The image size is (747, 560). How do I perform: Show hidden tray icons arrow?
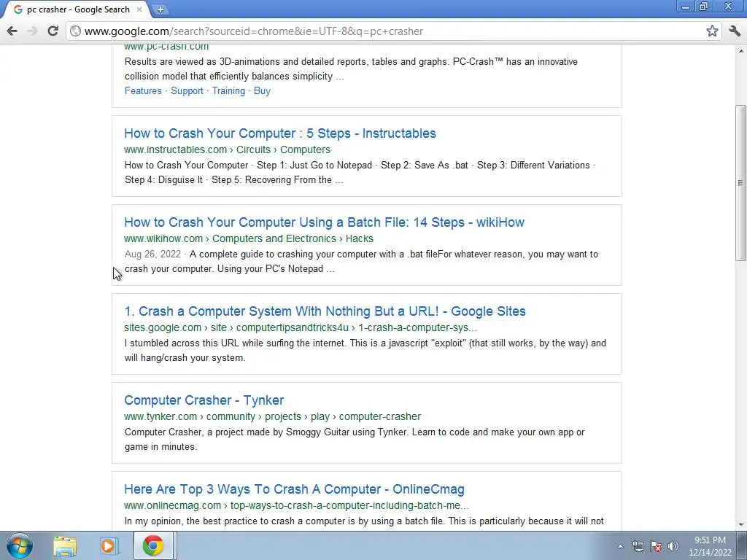click(620, 546)
